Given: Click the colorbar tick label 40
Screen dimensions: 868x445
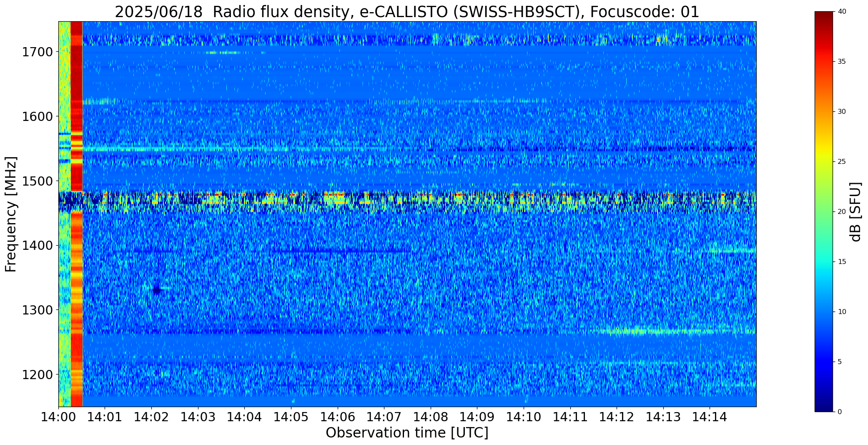Looking at the screenshot, I should (842, 12).
